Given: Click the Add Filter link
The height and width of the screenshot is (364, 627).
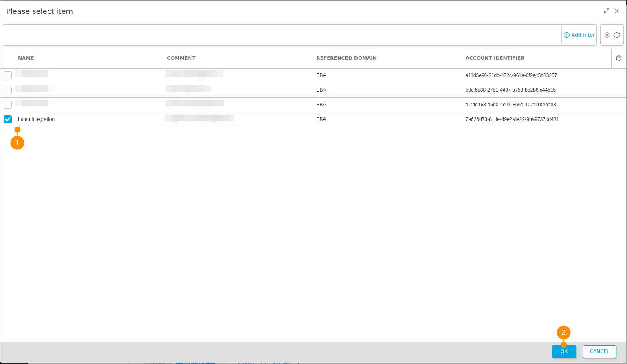Looking at the screenshot, I should point(579,35).
